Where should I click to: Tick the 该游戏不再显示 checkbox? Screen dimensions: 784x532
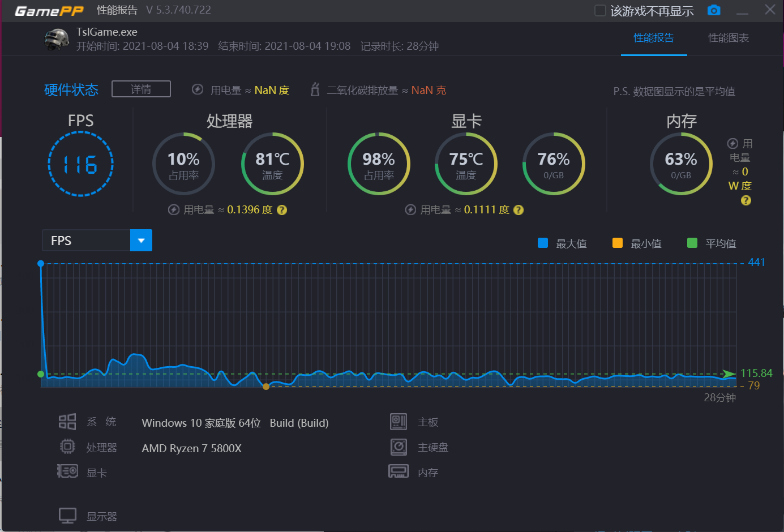(x=600, y=11)
